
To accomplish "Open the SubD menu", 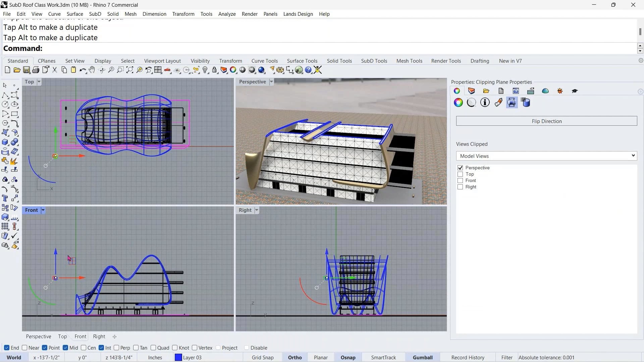I will pyautogui.click(x=95, y=14).
